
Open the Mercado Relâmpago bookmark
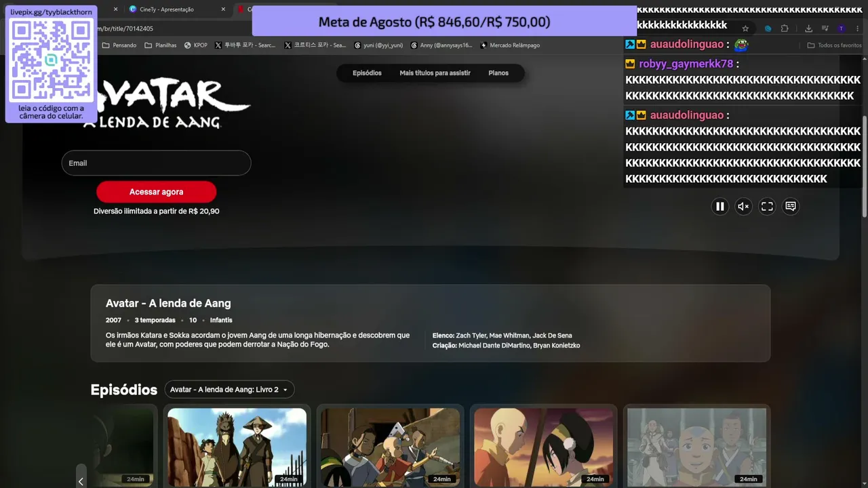click(x=510, y=45)
